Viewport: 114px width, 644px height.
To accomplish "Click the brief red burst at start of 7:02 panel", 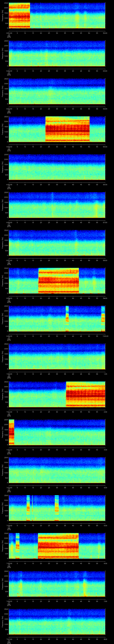I will pyautogui.click(x=11, y=432).
